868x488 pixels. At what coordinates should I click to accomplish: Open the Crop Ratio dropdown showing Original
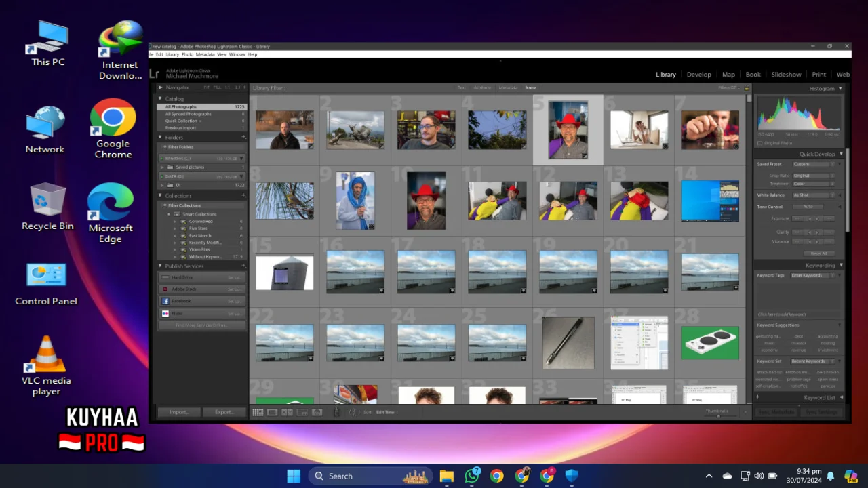813,176
